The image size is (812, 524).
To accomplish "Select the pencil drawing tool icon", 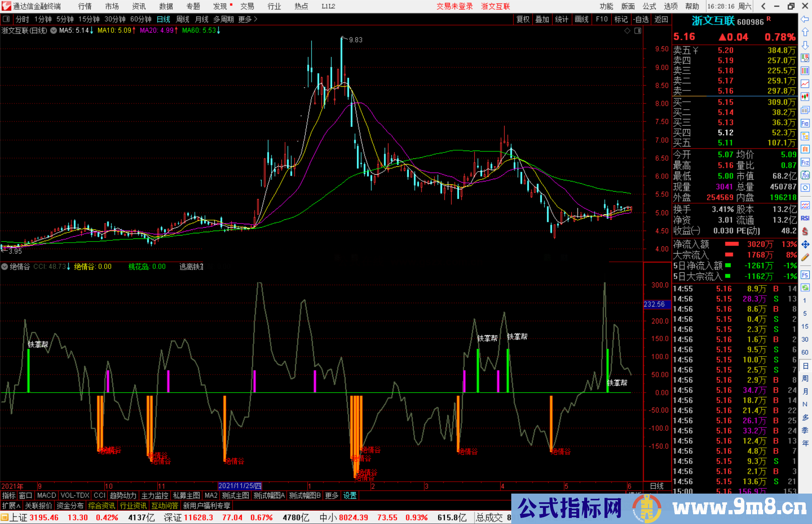I will point(805,258).
